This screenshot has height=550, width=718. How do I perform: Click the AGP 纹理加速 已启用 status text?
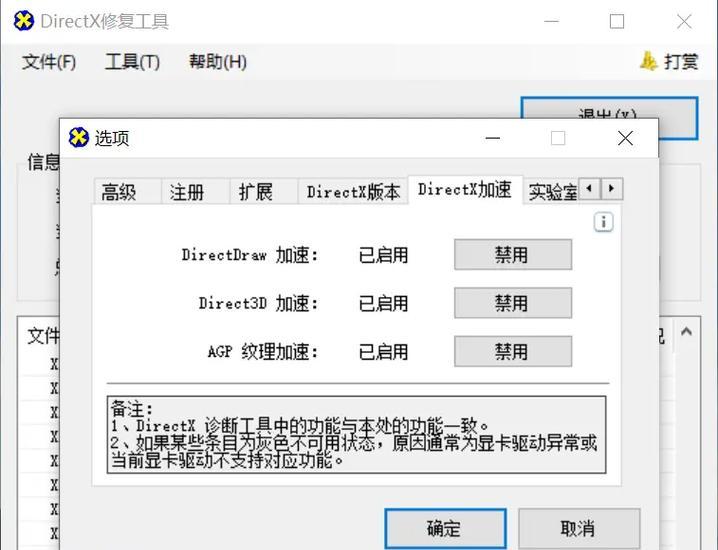point(383,352)
